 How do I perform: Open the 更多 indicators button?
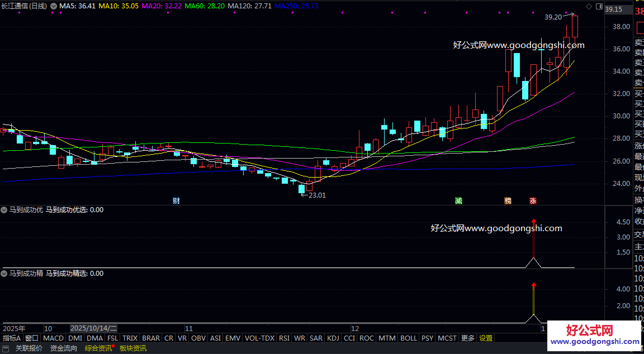pos(468,338)
